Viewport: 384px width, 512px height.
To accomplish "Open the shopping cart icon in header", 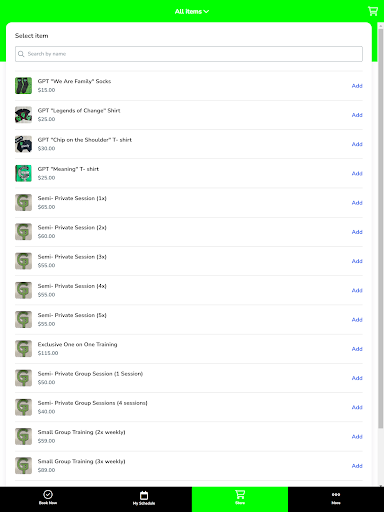I will click(373, 11).
